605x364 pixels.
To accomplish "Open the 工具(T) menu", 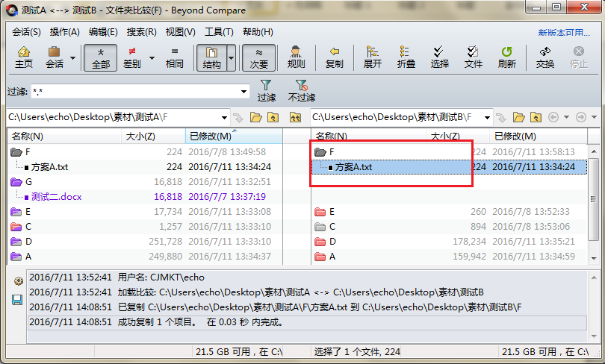I will (x=219, y=32).
